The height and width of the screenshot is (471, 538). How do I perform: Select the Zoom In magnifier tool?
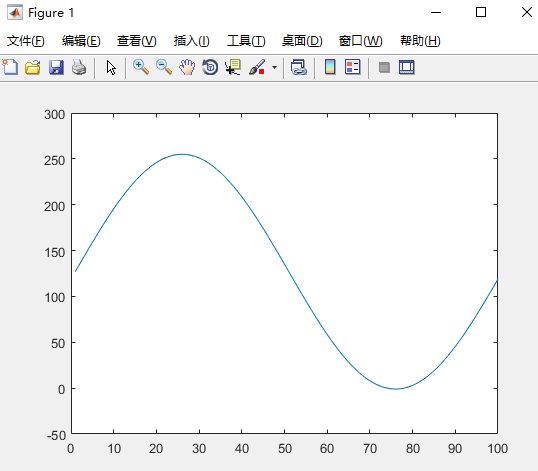[141, 67]
